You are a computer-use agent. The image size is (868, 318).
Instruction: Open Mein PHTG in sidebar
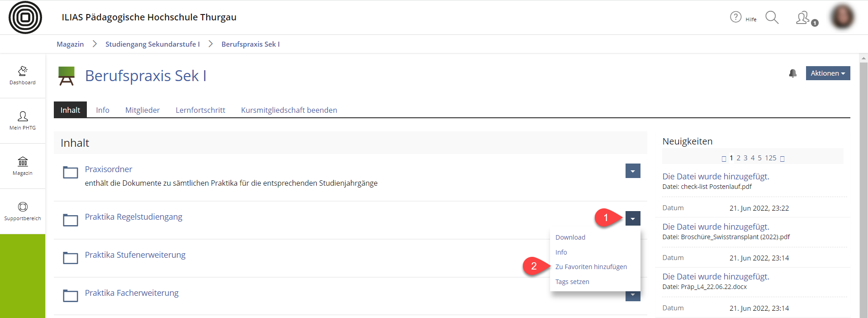[23, 121]
